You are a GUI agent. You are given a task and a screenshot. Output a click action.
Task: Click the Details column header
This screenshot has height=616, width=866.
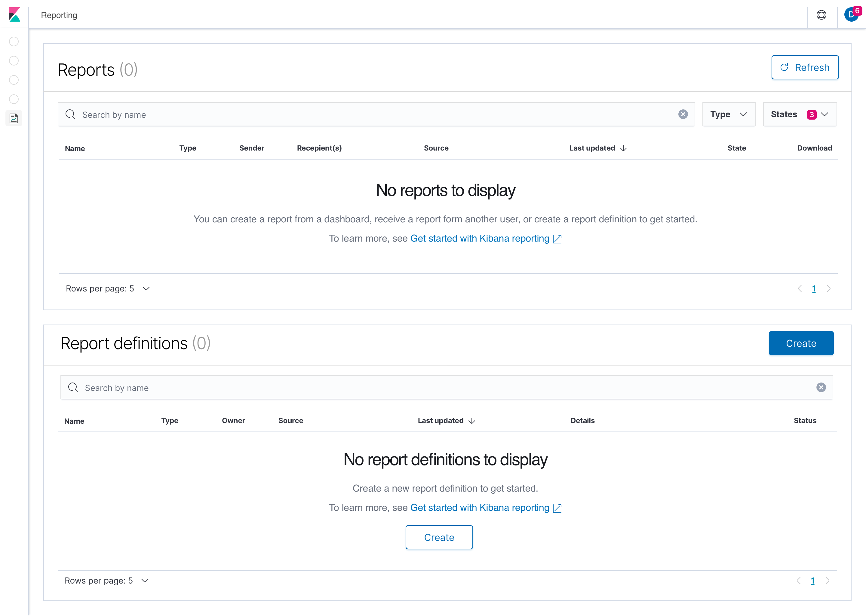(x=582, y=421)
